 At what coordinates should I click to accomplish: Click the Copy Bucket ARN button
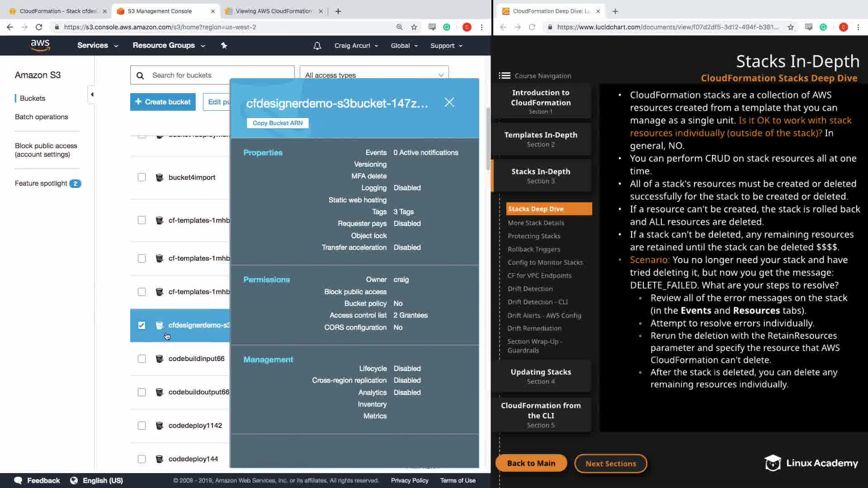[x=278, y=123]
